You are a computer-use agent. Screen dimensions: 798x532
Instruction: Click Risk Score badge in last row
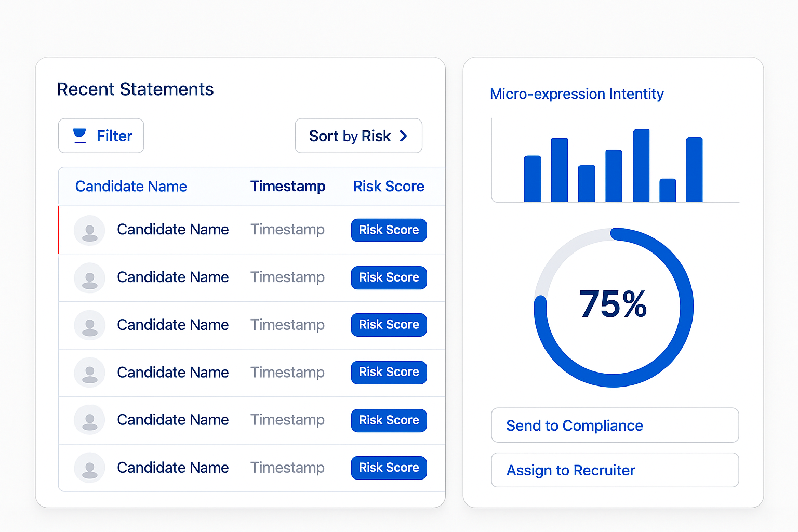click(x=389, y=468)
